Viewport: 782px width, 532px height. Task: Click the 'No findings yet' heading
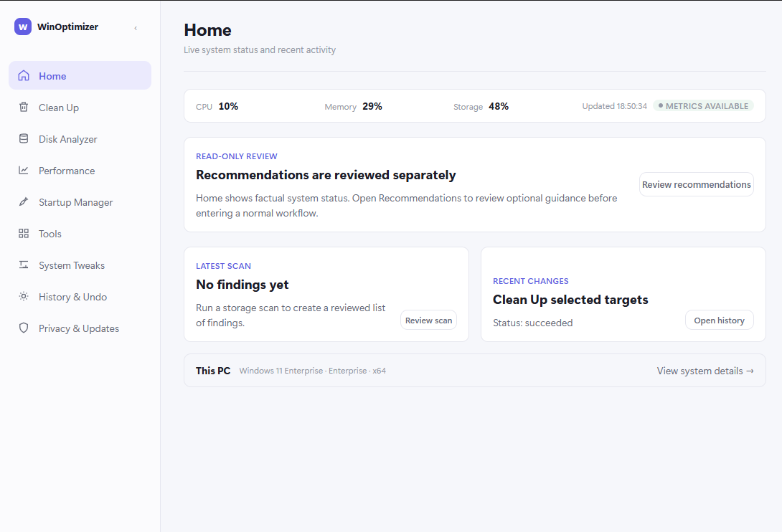(x=242, y=285)
